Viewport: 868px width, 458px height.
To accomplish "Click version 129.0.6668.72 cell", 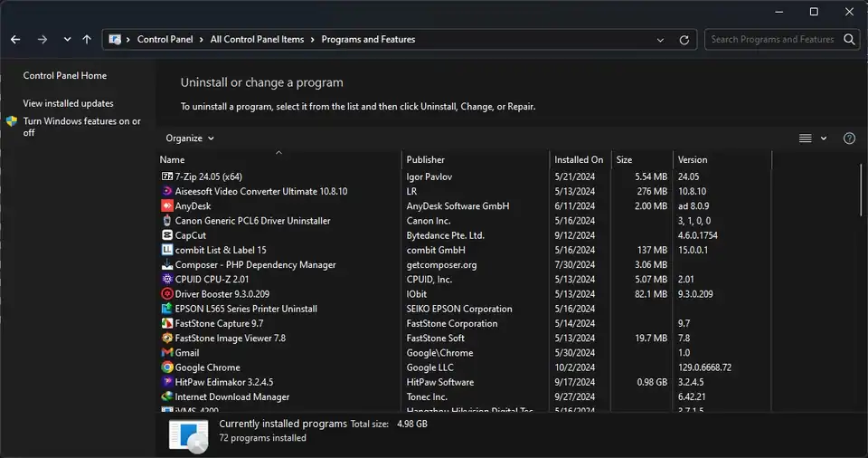I will coord(704,367).
